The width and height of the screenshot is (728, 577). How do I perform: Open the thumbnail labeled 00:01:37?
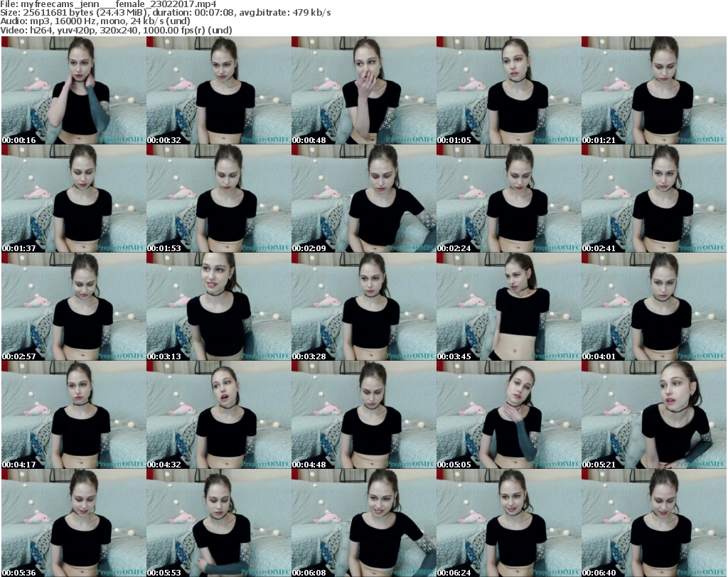tap(74, 198)
